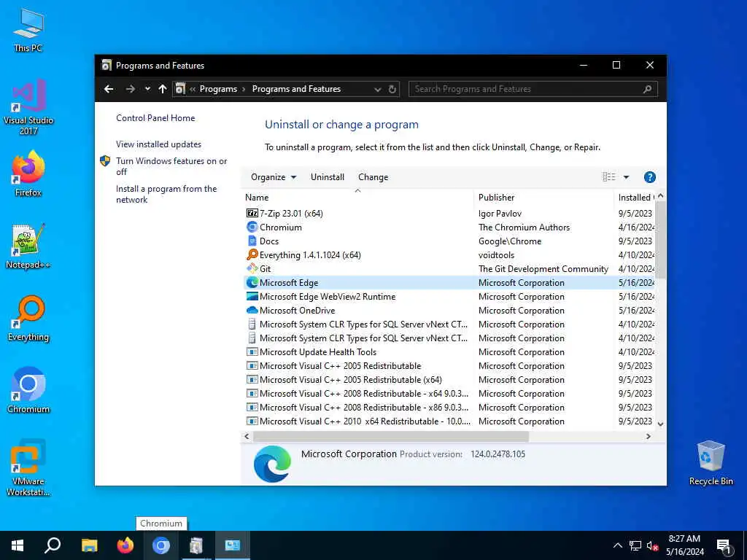The image size is (747, 560).
Task: Sort by the Publisher column header
Action: tap(543, 197)
